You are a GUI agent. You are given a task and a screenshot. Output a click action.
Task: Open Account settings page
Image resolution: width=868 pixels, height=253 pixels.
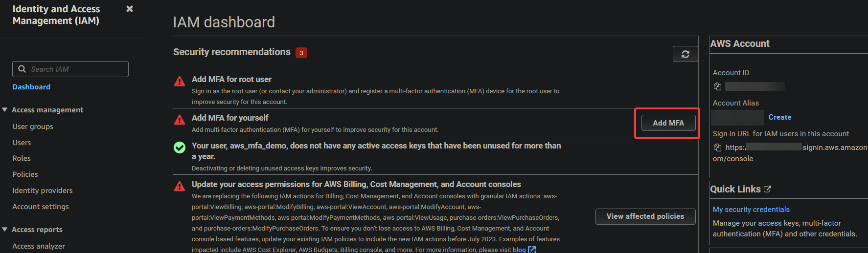[x=41, y=207]
